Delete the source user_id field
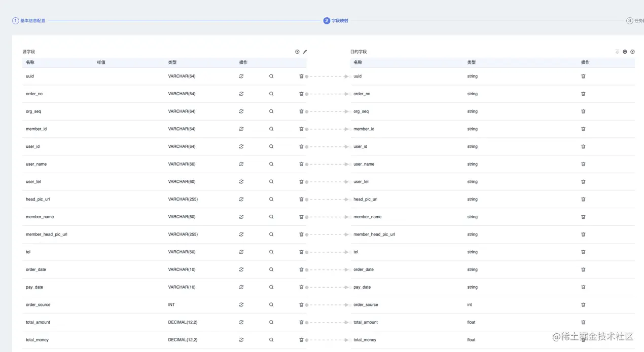Image resolution: width=644 pixels, height=352 pixels. 301,146
